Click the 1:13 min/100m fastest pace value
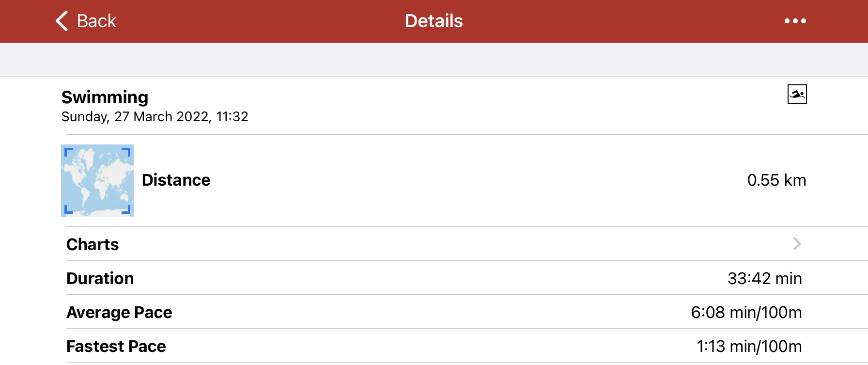 click(749, 346)
